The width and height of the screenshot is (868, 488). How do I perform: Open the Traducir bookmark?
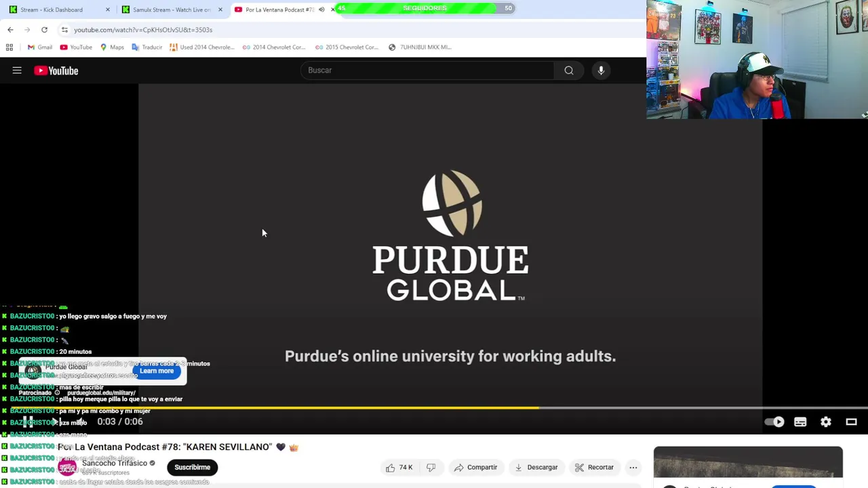coord(147,47)
